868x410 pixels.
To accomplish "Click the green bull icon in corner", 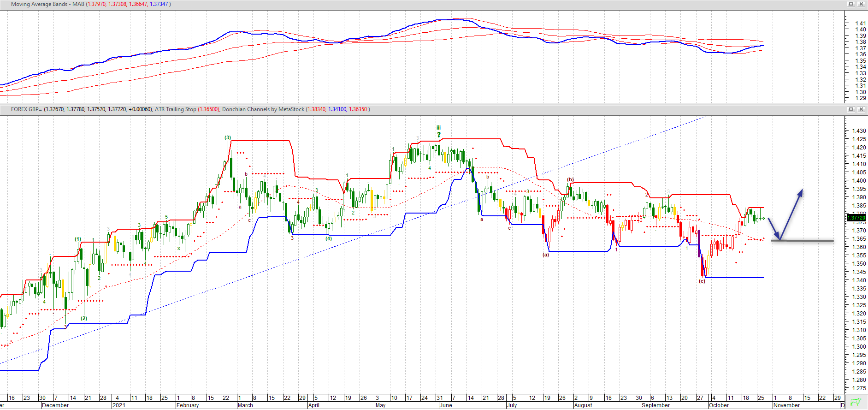I will tap(856, 402).
